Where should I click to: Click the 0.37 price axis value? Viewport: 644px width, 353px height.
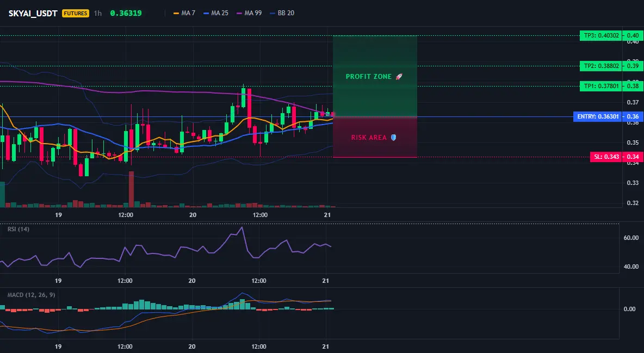point(633,102)
